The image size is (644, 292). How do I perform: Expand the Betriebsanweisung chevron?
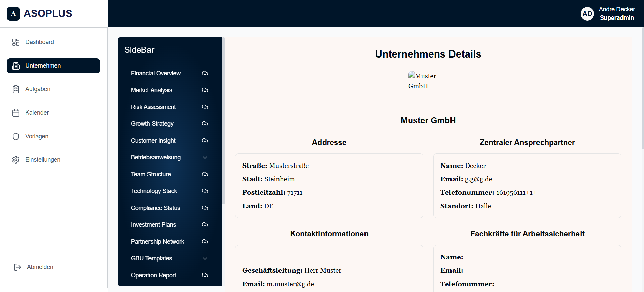[205, 157]
